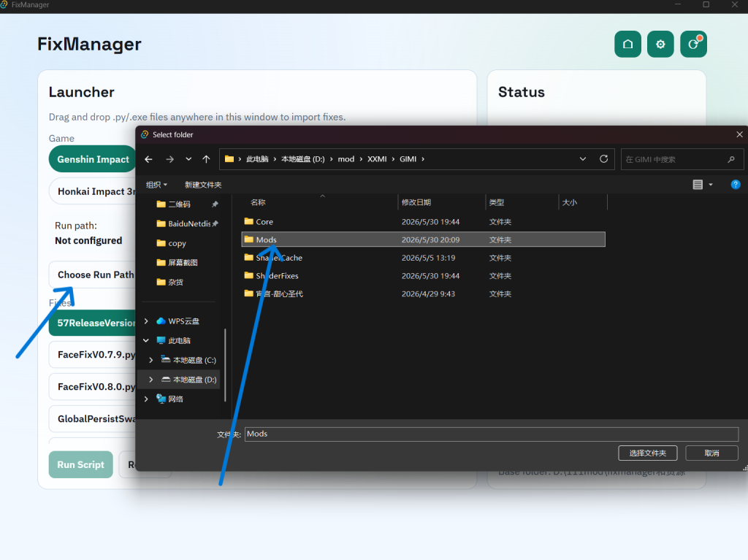Screen dimensions: 748x560
Task: Click the 文件夹 name input field
Action: (492, 434)
